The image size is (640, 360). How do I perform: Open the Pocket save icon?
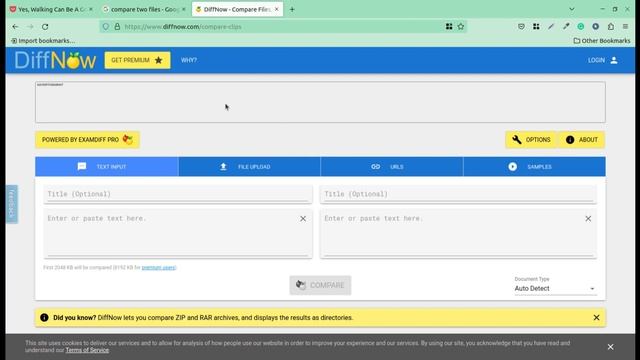[x=521, y=27]
